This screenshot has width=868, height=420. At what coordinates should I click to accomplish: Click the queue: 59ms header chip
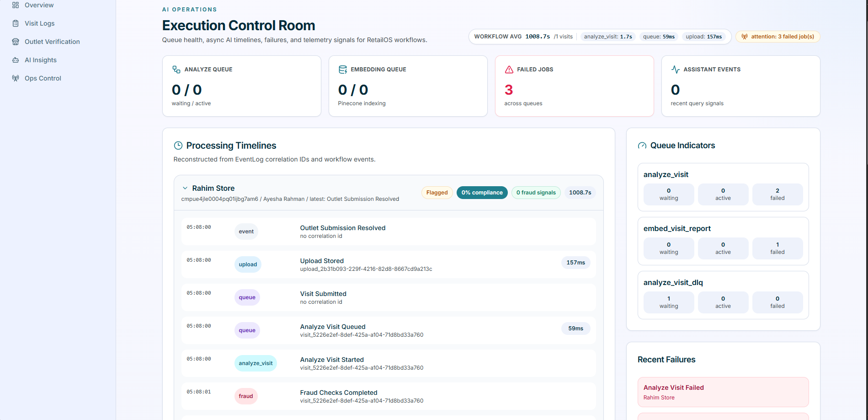point(659,37)
